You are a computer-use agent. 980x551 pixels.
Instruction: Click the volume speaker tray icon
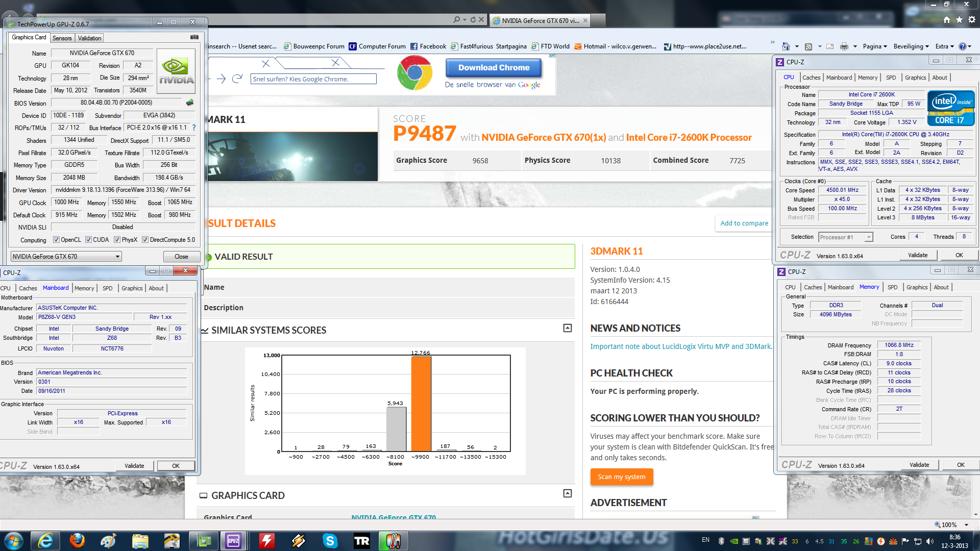(x=929, y=541)
